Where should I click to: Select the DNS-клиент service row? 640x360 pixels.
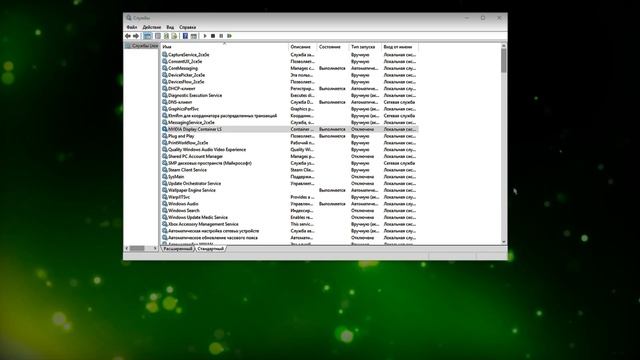pyautogui.click(x=290, y=102)
